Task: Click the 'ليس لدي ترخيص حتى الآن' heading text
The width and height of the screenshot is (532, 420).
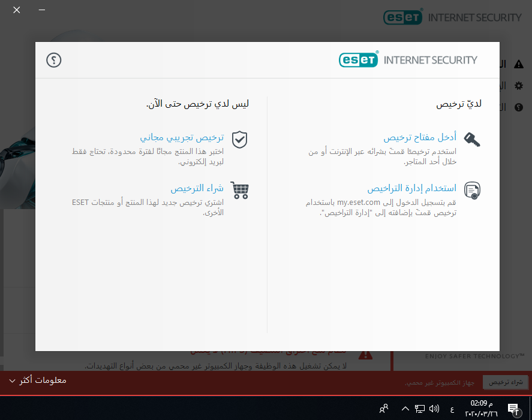Action: coord(197,104)
